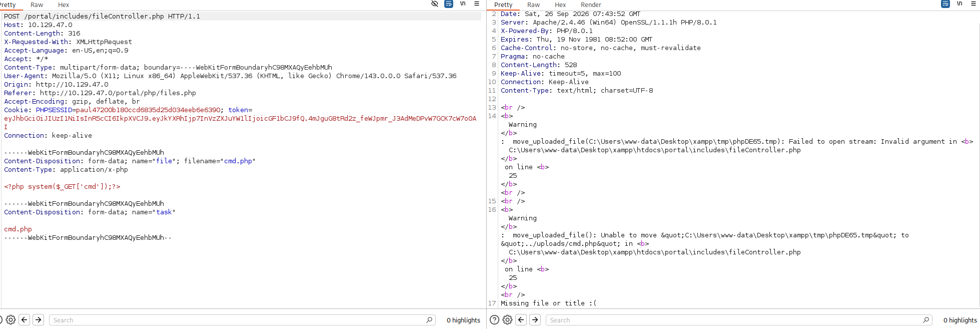Screen dimensions: 980x329
Task: Toggle the request panel's hide-non-printable eye icon
Action: point(435,4)
